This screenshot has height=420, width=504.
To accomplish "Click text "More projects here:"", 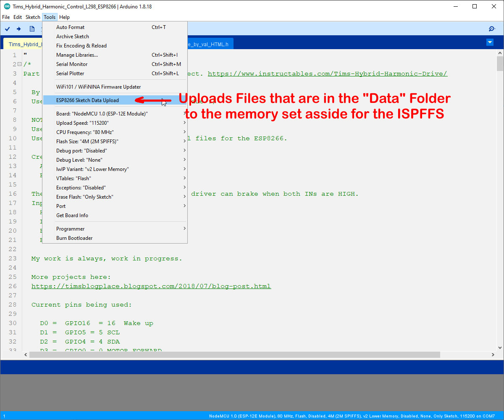I will click(x=71, y=277).
